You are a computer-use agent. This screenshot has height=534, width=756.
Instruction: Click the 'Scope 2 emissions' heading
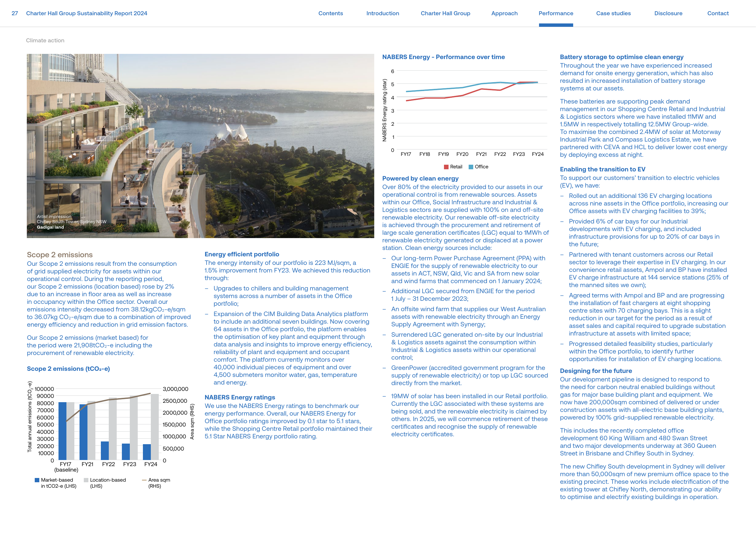[x=60, y=255]
